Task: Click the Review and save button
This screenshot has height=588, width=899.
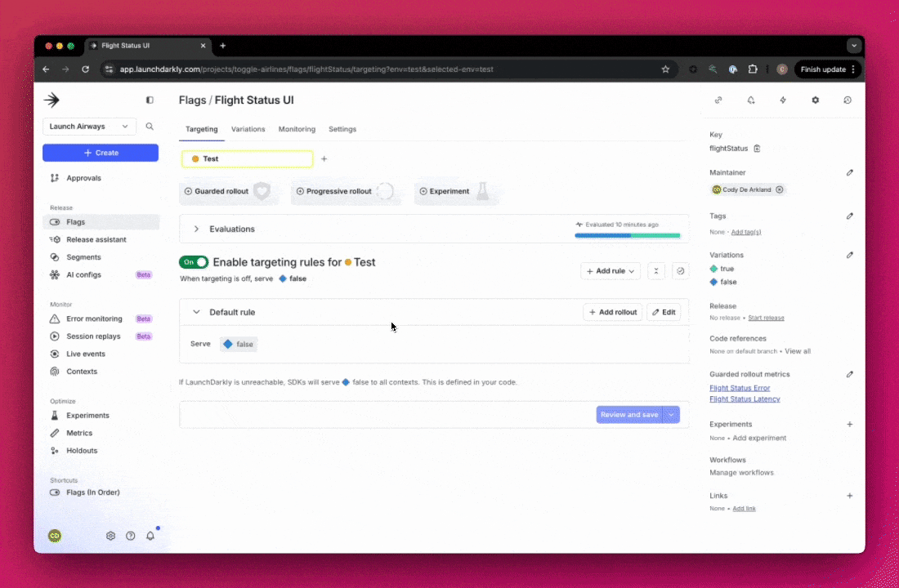Action: (629, 415)
